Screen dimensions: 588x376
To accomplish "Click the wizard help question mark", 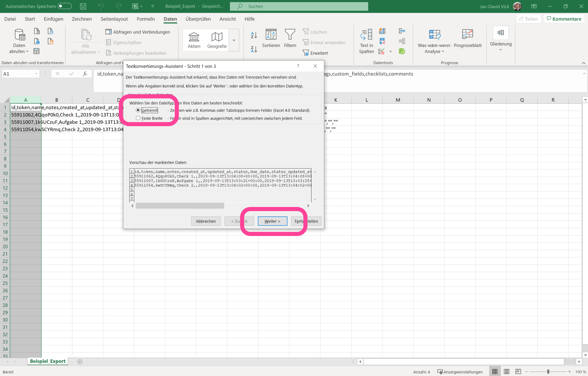I will coord(298,66).
